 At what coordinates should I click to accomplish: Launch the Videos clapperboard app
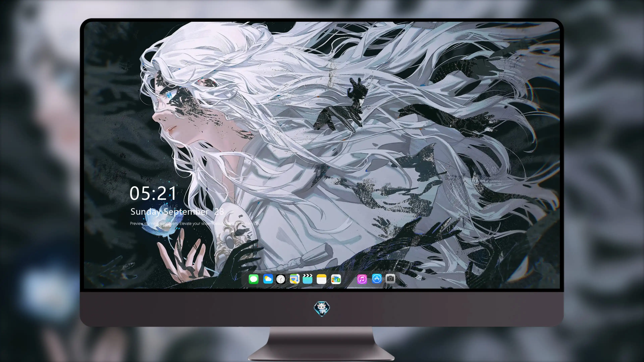pyautogui.click(x=308, y=279)
